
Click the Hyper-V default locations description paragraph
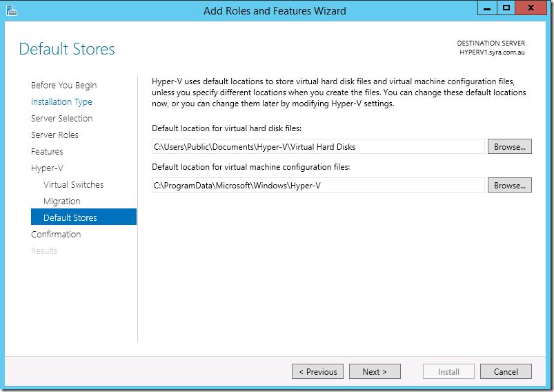[x=339, y=92]
